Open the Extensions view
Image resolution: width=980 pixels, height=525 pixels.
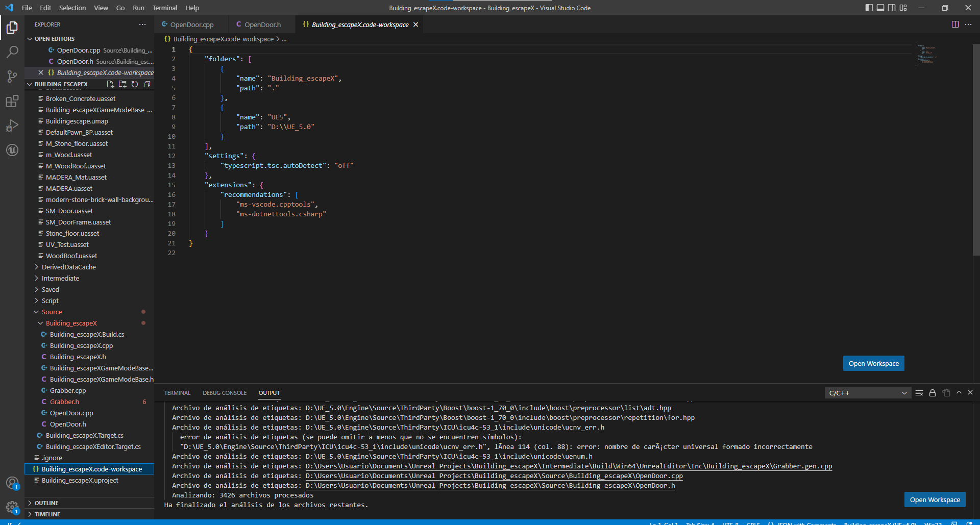click(x=12, y=102)
